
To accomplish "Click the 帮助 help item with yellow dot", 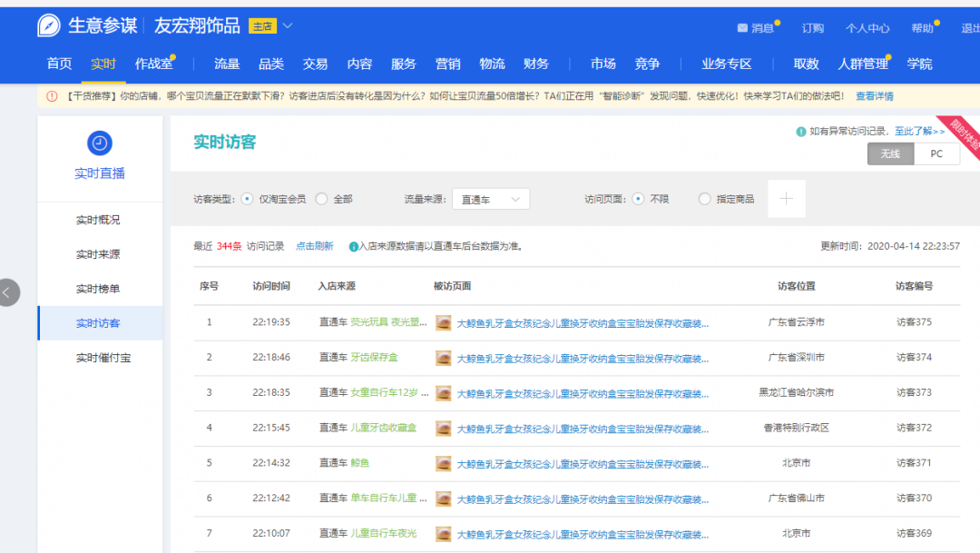I will click(920, 27).
